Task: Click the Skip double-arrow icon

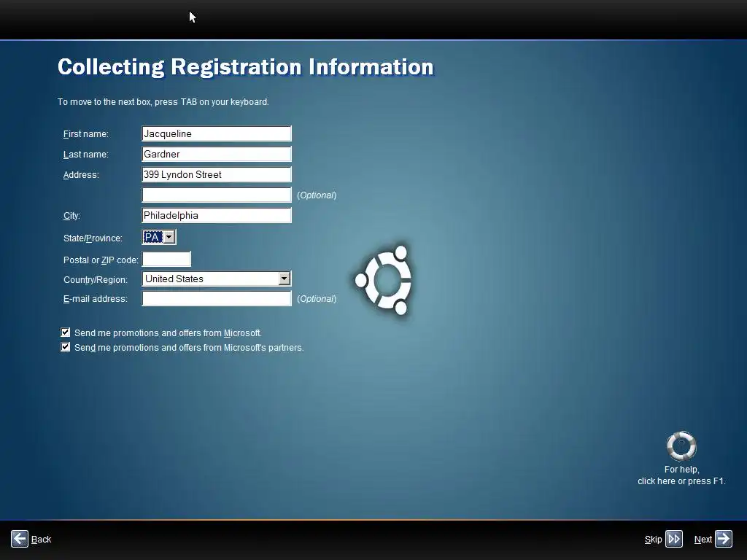Action: [x=673, y=539]
